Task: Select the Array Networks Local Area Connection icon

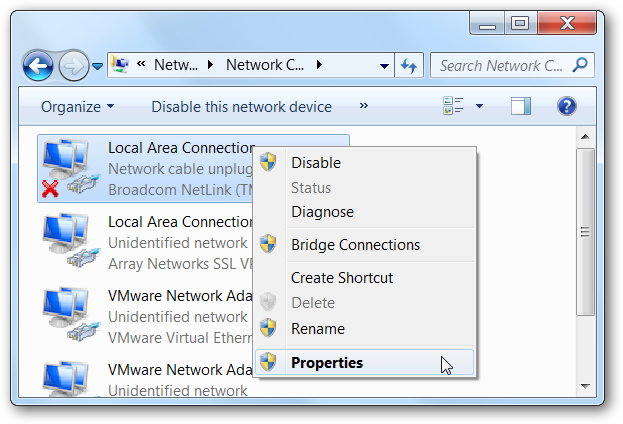Action: 71,241
